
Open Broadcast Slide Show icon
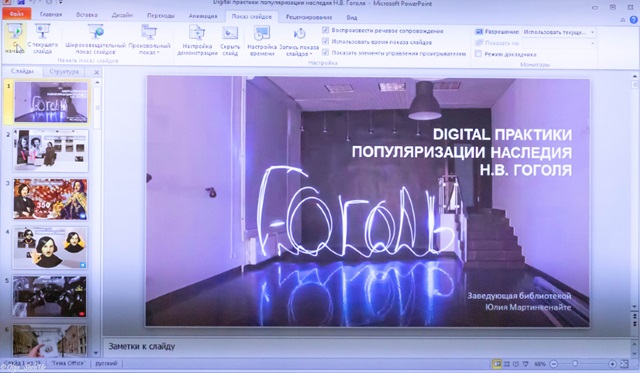click(x=96, y=39)
